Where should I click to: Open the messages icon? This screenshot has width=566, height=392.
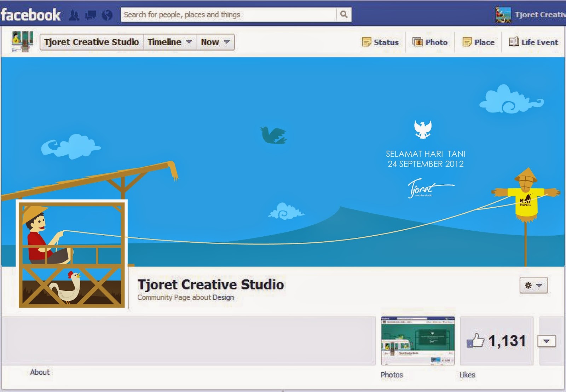(x=91, y=15)
